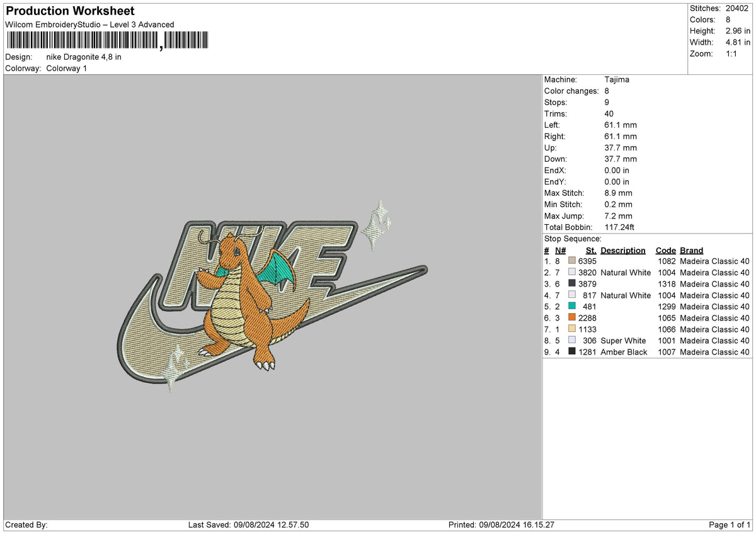Select the white swatch in the 3820 stitches row

point(572,273)
